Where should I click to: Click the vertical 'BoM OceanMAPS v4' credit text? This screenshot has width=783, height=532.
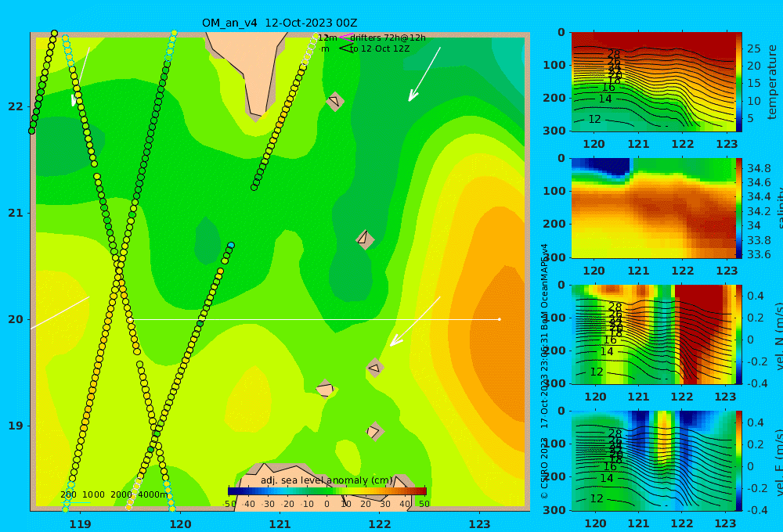pos(545,286)
